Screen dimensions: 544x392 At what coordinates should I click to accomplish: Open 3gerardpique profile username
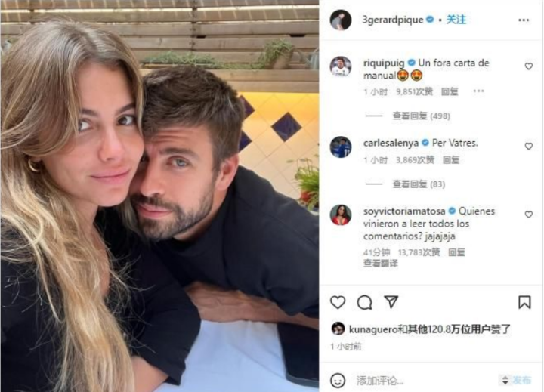pyautogui.click(x=393, y=20)
